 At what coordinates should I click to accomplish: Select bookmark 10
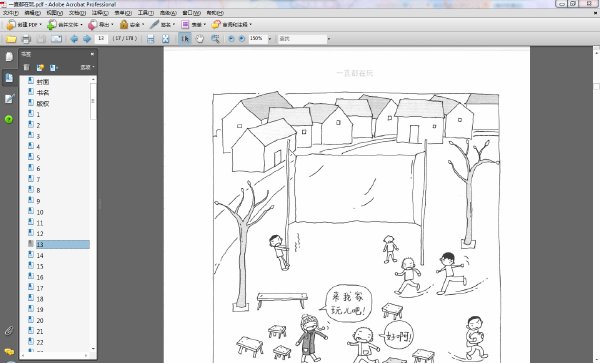(40, 212)
